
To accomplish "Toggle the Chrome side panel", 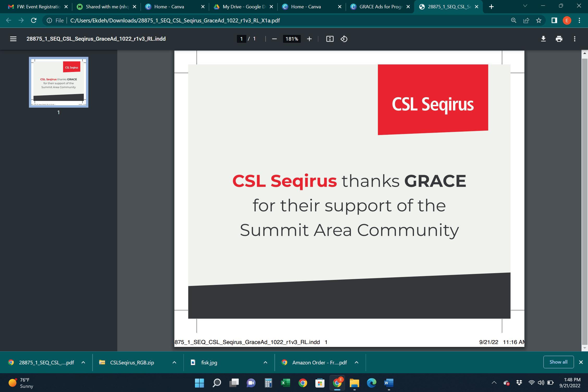I will [554, 20].
